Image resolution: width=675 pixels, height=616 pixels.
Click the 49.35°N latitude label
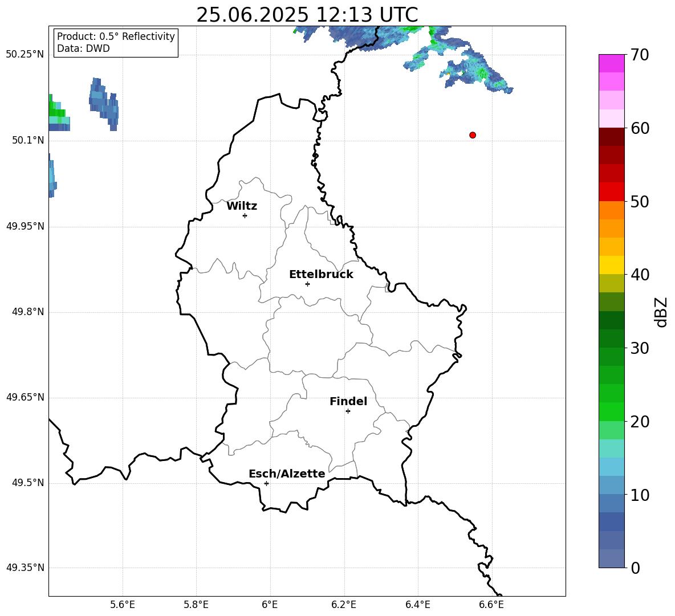[25, 568]
